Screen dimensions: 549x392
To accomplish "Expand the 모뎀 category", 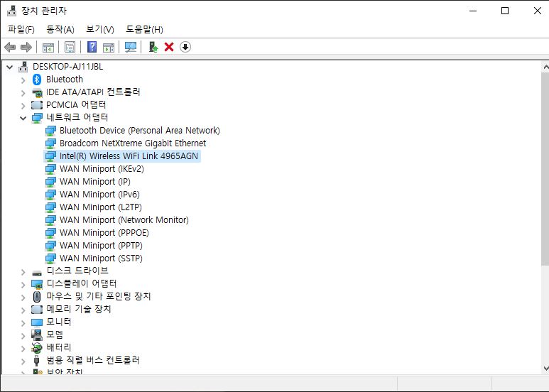I will 23,336.
